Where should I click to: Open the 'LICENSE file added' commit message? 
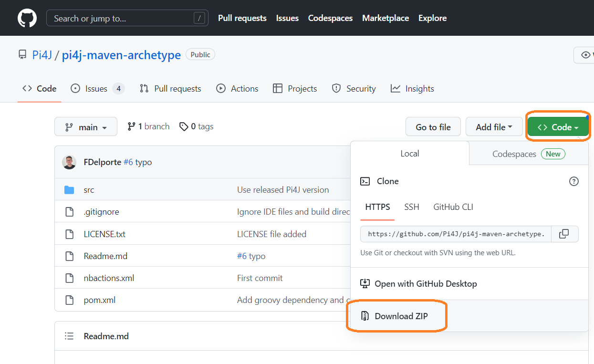pos(272,234)
